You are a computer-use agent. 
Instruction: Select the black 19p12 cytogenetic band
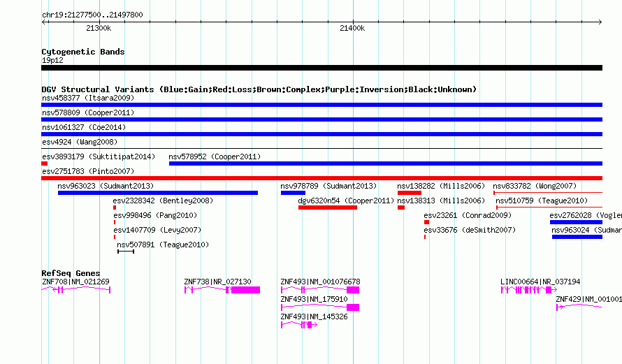pos(321,68)
